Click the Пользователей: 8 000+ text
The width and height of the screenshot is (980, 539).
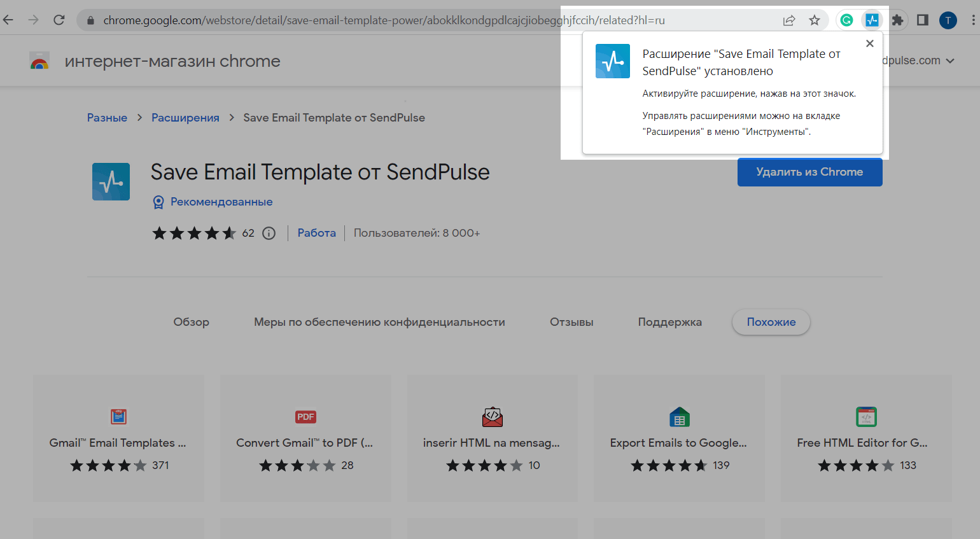coord(417,233)
